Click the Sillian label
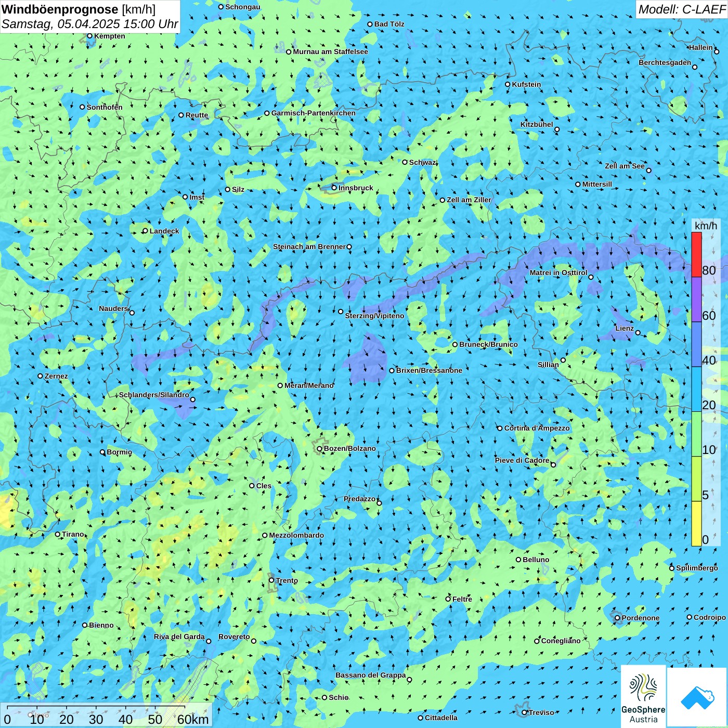 (548, 365)
